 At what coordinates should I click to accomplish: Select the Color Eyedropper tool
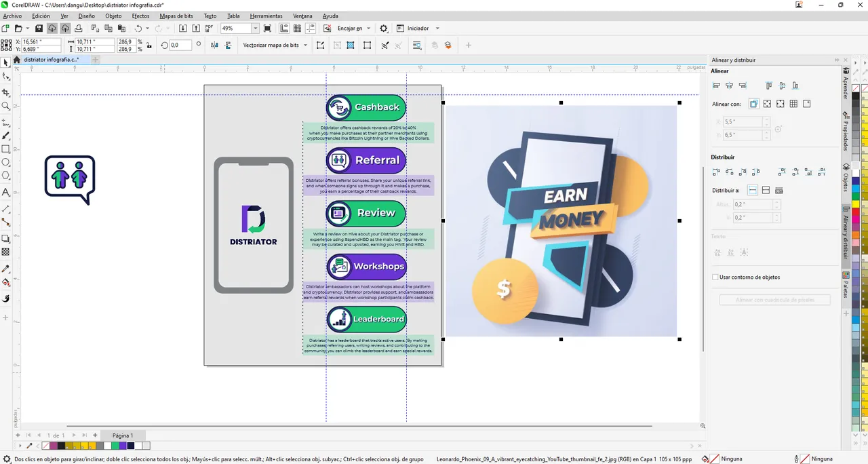click(6, 269)
